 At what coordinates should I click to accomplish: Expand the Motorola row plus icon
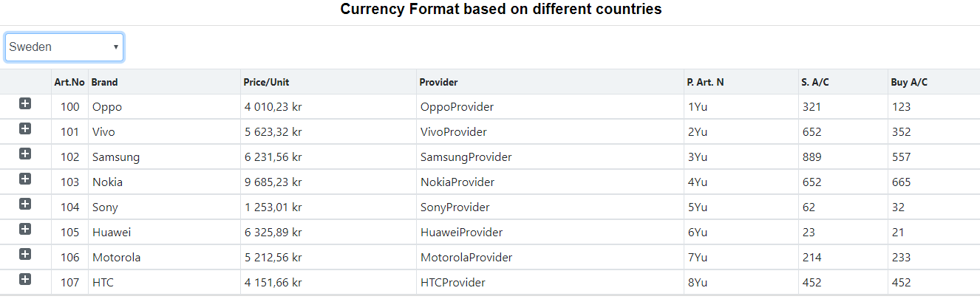click(x=25, y=254)
